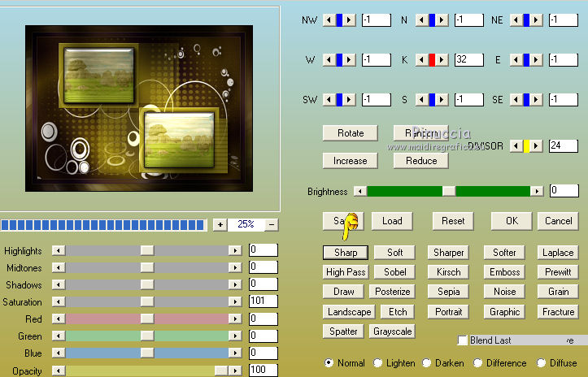Select the Lighten blend mode

[x=379, y=363]
